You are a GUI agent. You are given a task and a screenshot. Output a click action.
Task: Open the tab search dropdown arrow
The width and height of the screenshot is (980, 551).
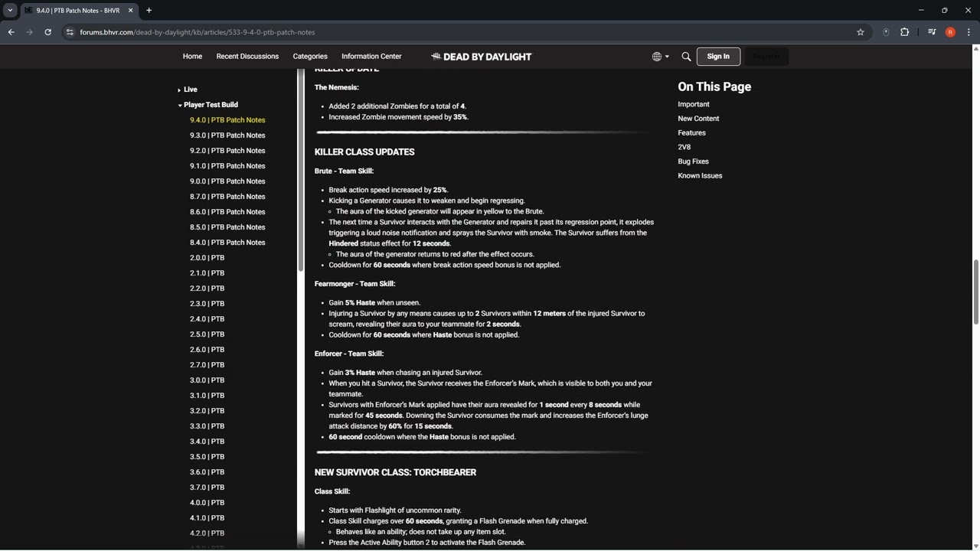pos(10,10)
